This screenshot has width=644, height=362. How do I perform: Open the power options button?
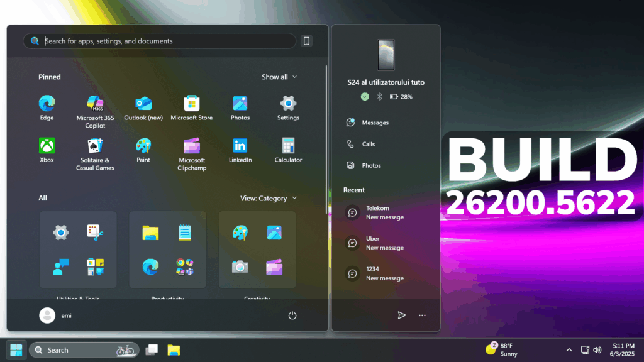tap(292, 315)
